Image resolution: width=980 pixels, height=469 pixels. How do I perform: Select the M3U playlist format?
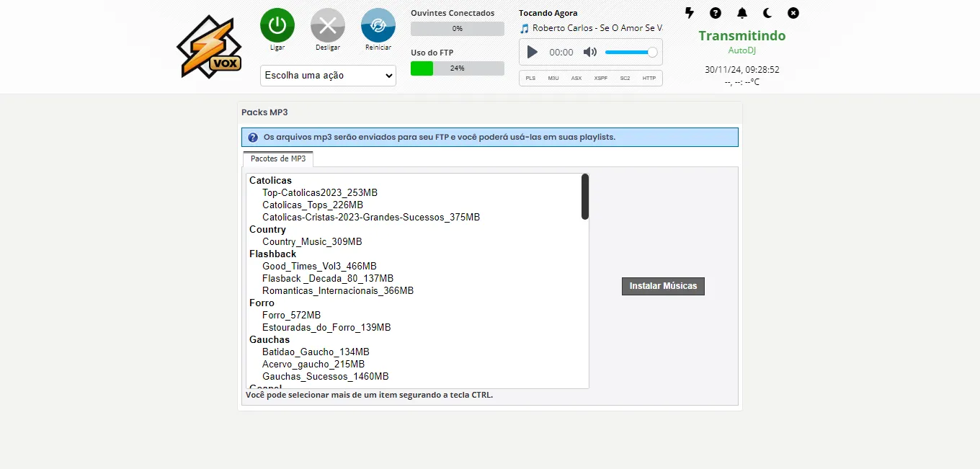553,78
